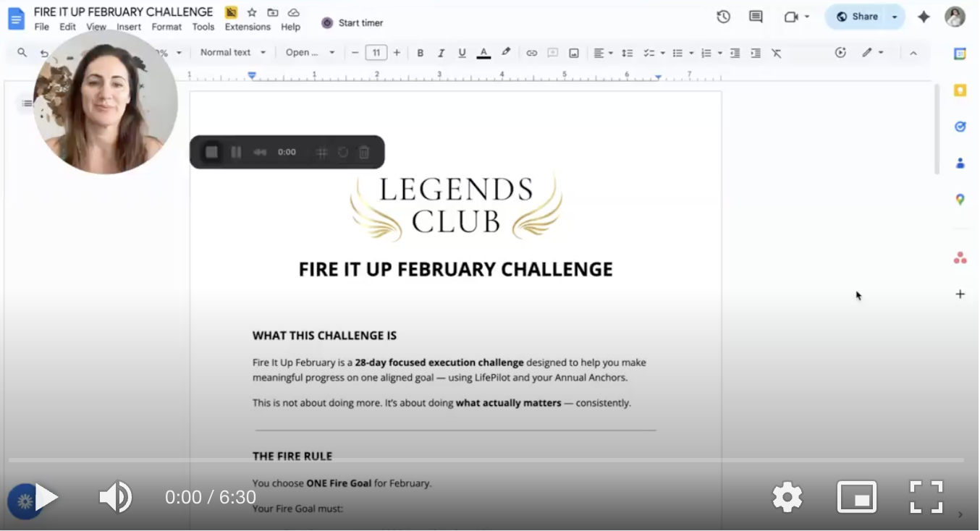Click the Gemini sparkle icon
Screen dimensions: 980x531
coord(924,17)
